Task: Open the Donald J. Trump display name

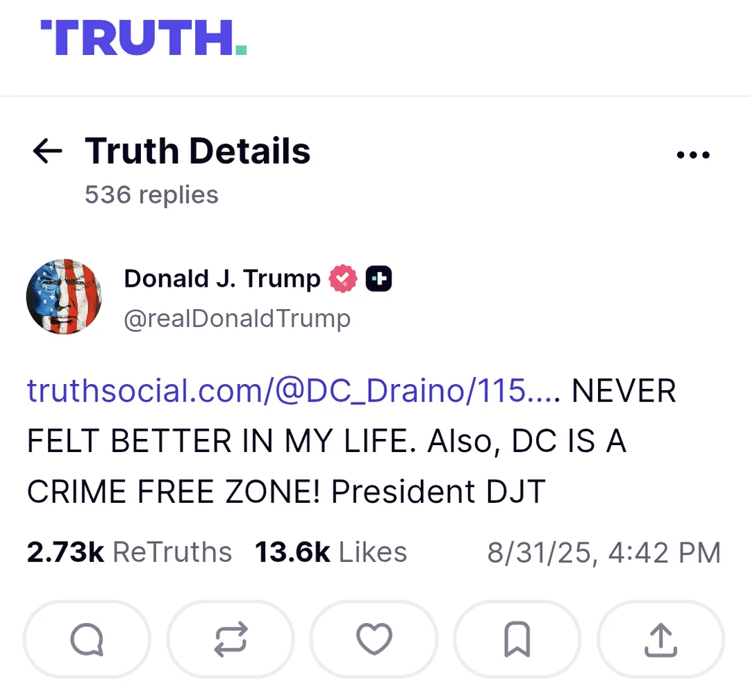Action: pyautogui.click(x=222, y=279)
